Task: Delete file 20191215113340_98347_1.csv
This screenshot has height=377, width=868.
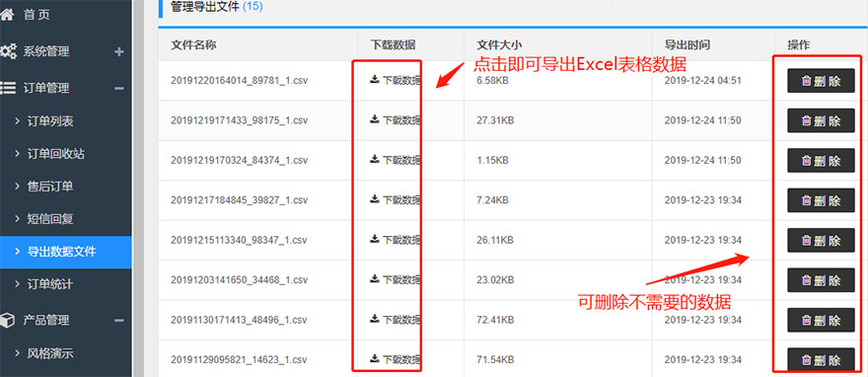Action: pos(821,240)
